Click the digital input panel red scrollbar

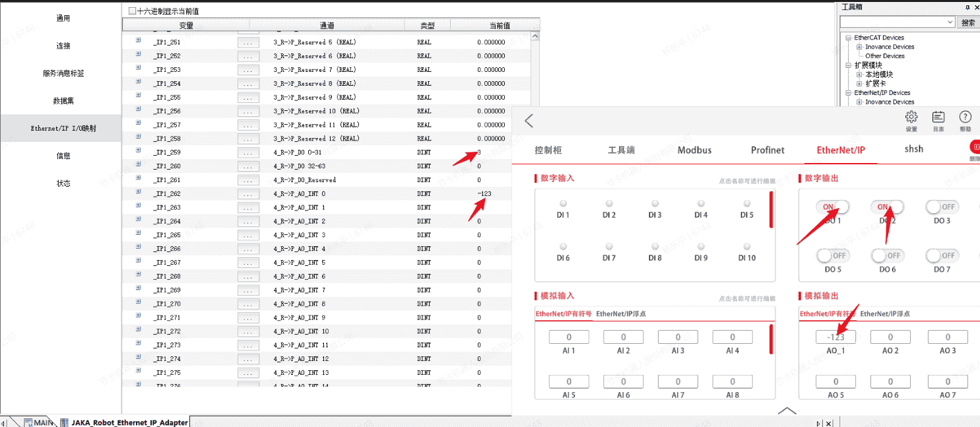[770, 210]
